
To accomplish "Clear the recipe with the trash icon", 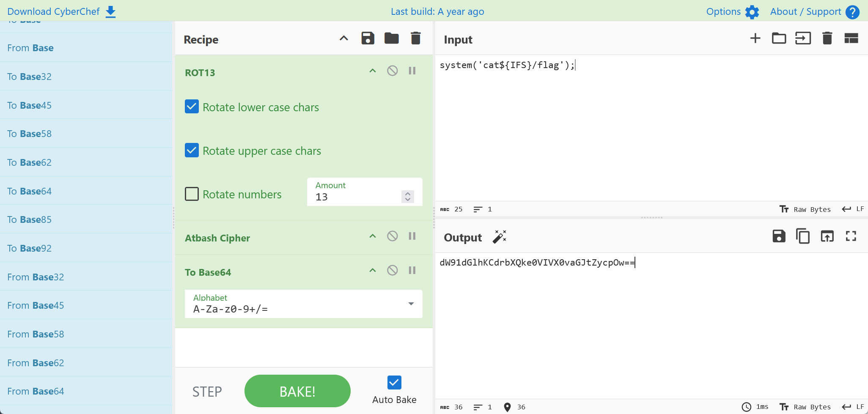I will [x=415, y=38].
